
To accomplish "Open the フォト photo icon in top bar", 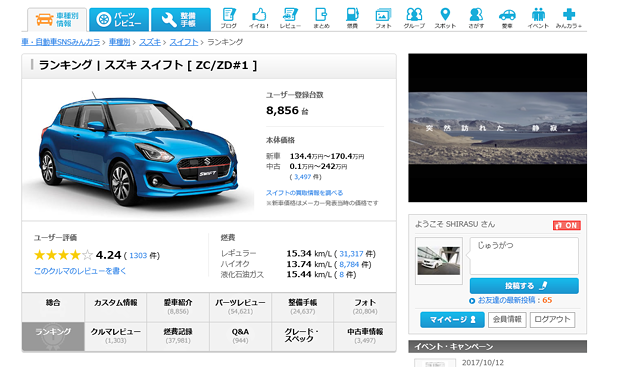I will point(383,18).
